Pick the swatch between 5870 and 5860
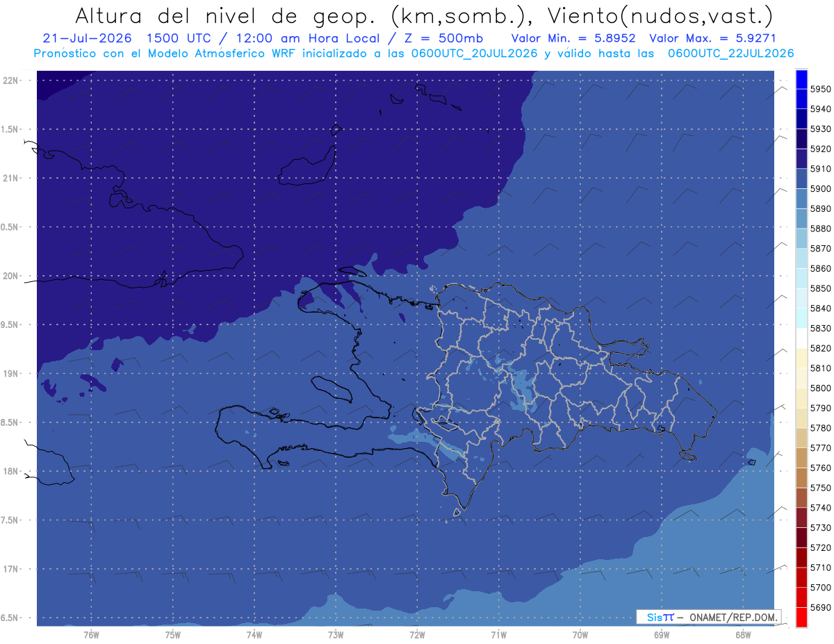The image size is (834, 644). click(x=801, y=258)
